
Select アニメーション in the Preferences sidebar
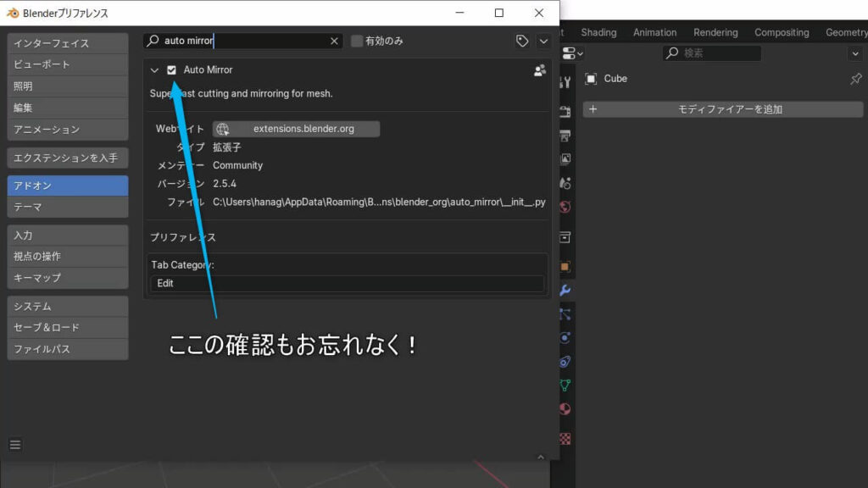pos(68,130)
